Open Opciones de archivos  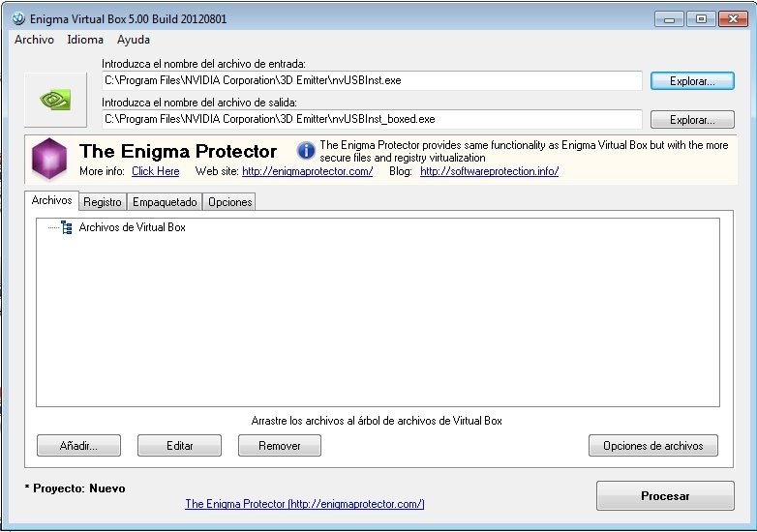point(653,446)
